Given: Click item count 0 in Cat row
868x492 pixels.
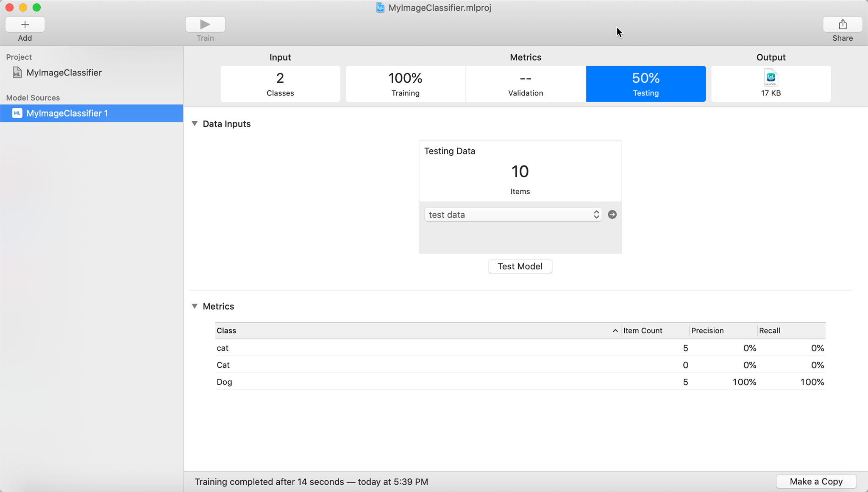Looking at the screenshot, I should 685,365.
